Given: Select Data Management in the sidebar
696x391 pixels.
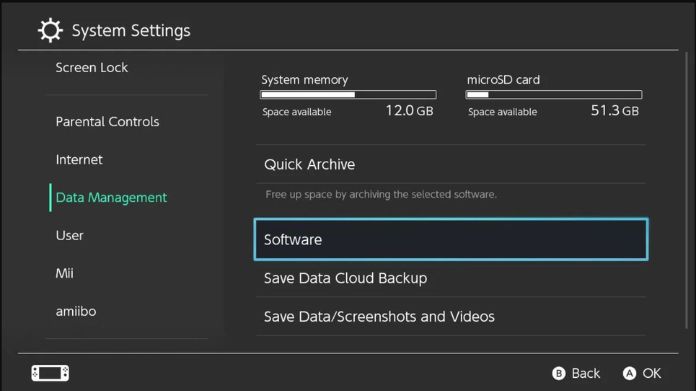Looking at the screenshot, I should pos(111,197).
